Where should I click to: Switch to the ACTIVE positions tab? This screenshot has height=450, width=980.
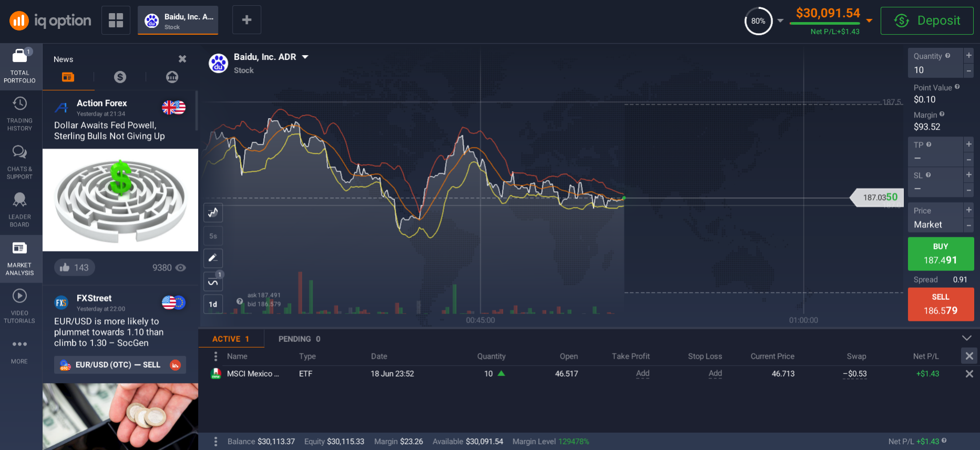coord(231,339)
